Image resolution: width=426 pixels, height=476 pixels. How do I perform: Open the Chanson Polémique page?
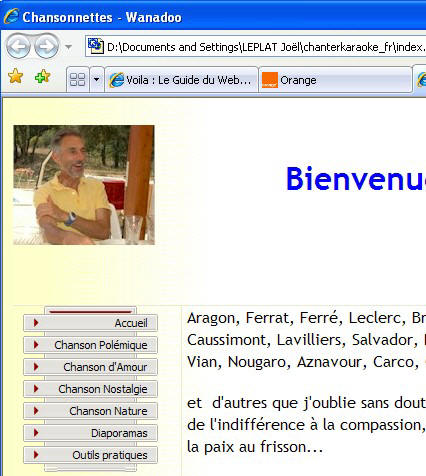[x=90, y=345]
